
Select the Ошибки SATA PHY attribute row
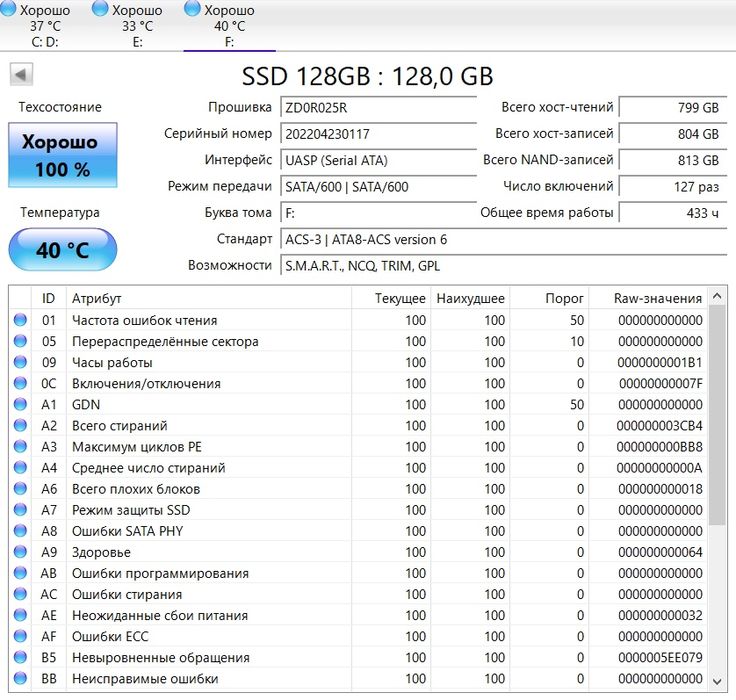coord(358,531)
